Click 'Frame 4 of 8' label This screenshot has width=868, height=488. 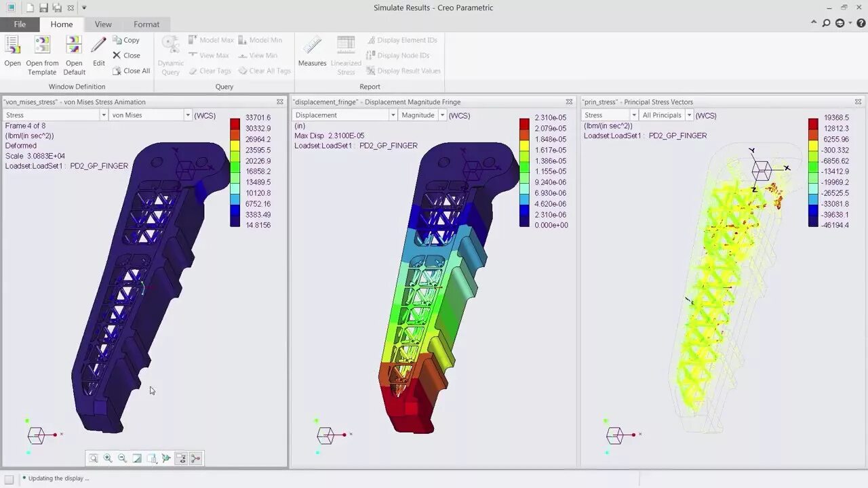tap(25, 125)
